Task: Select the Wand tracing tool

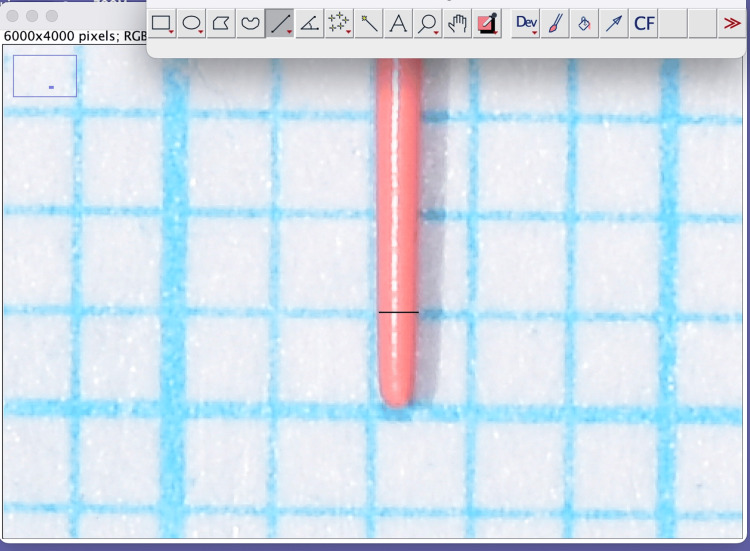Action: pyautogui.click(x=369, y=23)
